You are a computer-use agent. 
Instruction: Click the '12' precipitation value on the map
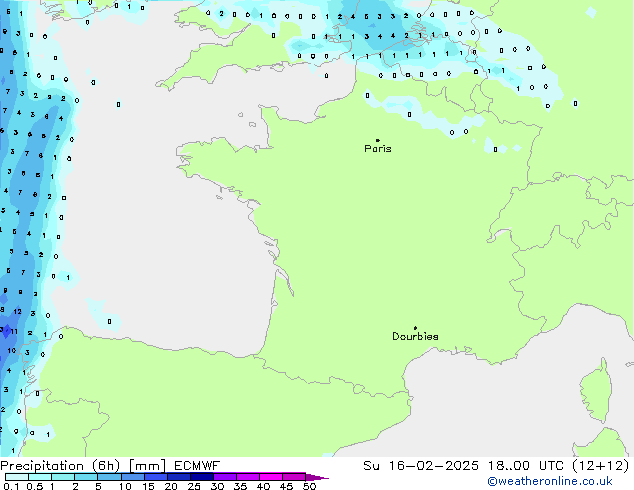(17, 312)
